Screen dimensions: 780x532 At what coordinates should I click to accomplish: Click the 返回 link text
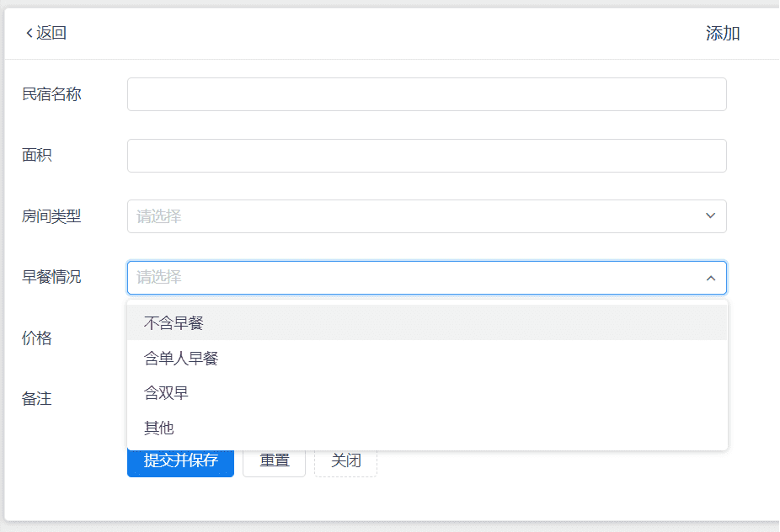[51, 33]
